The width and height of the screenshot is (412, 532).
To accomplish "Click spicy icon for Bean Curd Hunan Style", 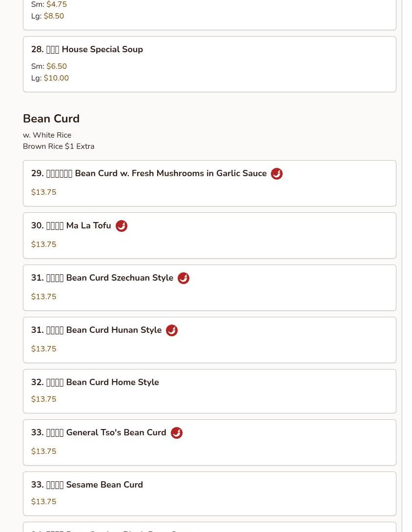I will tap(172, 330).
